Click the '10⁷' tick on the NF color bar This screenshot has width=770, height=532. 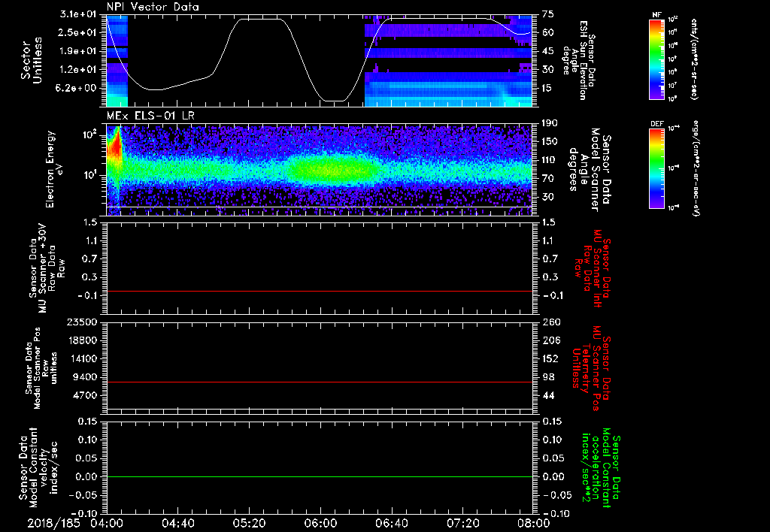(x=673, y=86)
